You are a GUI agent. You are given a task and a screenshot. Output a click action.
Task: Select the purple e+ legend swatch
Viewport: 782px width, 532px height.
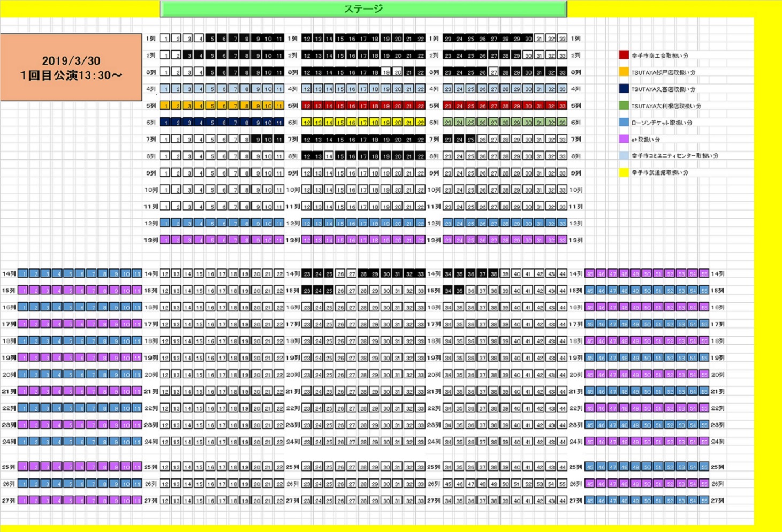pos(624,139)
